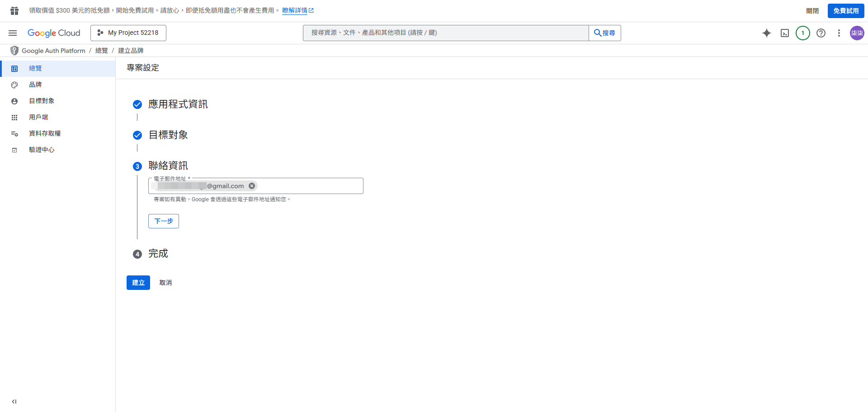Open 資料存取權 (Data Access) settings
Viewport: 868px width, 412px height.
point(45,133)
